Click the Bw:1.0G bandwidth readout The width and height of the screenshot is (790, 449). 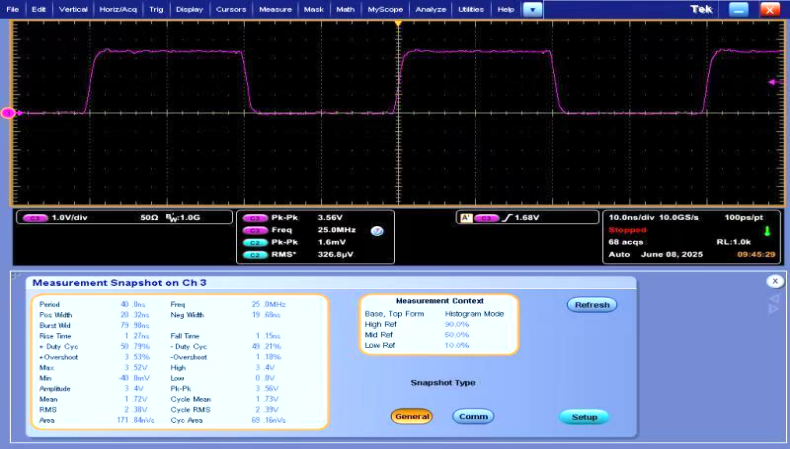click(x=183, y=218)
